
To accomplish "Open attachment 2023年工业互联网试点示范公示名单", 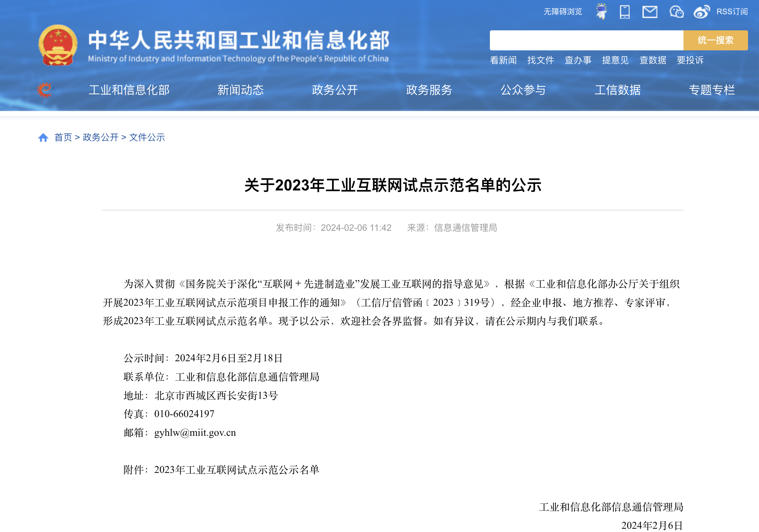I will 236,470.
